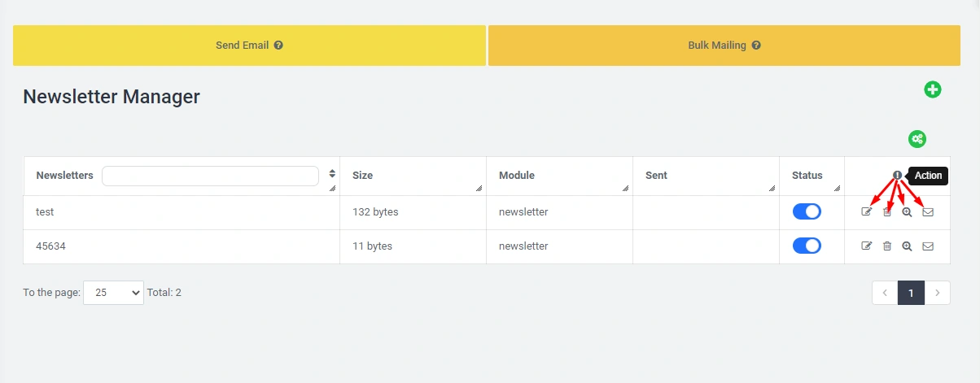Image resolution: width=980 pixels, height=383 pixels.
Task: Focus the Newsletters search field
Action: [210, 176]
